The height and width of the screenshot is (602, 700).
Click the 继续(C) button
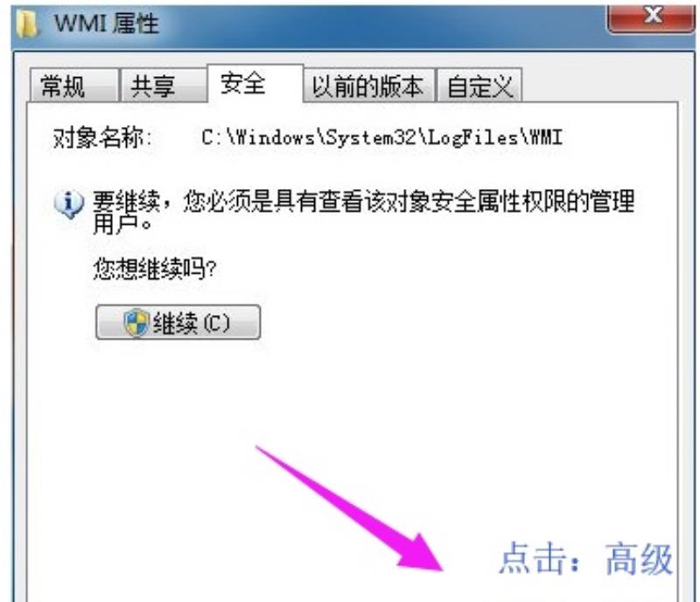[x=178, y=322]
